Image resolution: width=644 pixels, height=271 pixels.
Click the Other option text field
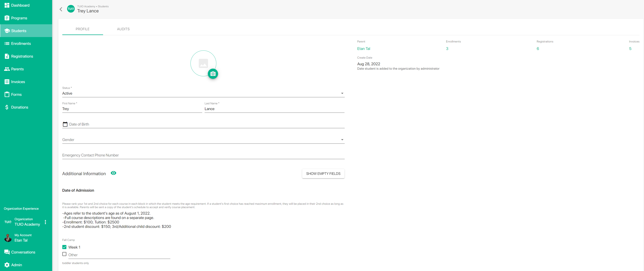pyautogui.click(x=119, y=255)
